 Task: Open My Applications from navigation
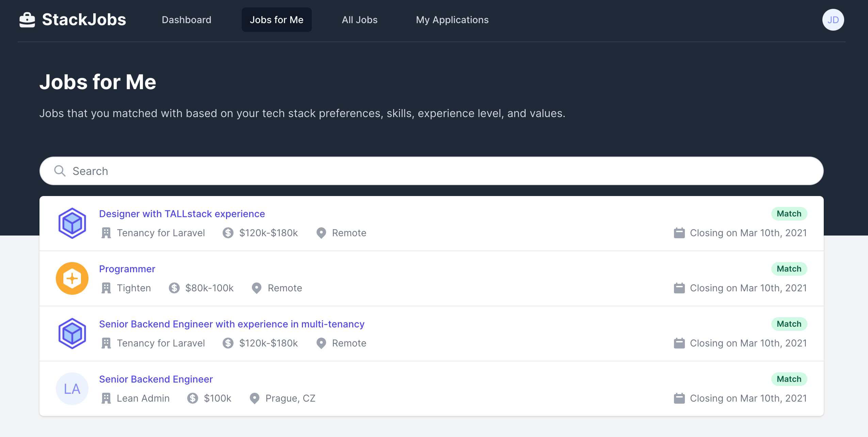coord(452,19)
